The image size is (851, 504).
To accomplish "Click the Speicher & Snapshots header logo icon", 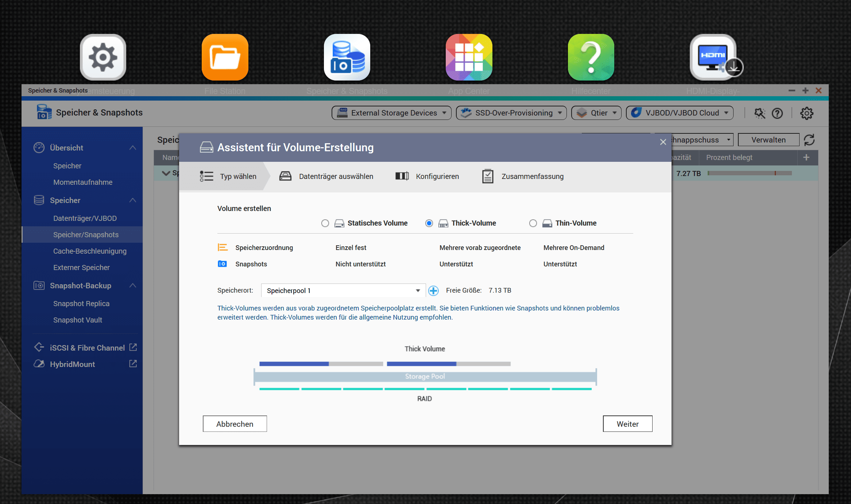I will point(44,112).
